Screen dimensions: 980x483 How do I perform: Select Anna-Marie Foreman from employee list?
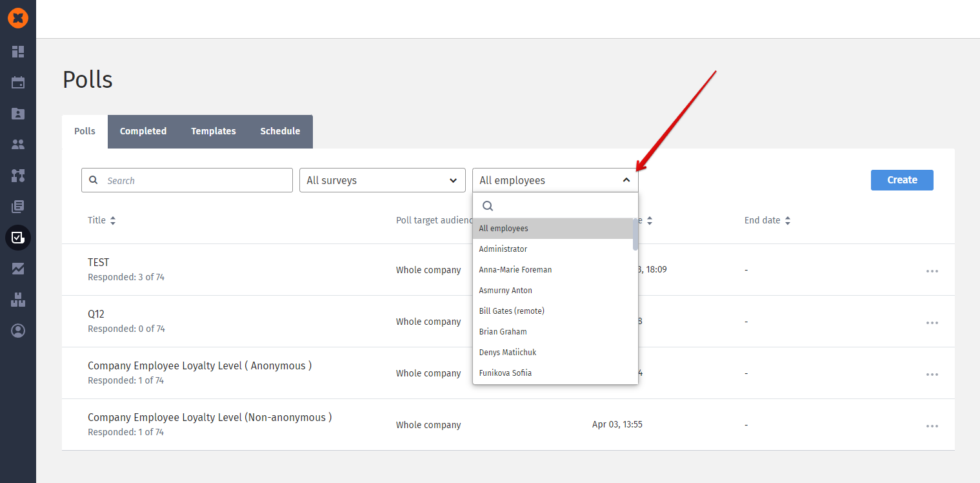(x=553, y=270)
